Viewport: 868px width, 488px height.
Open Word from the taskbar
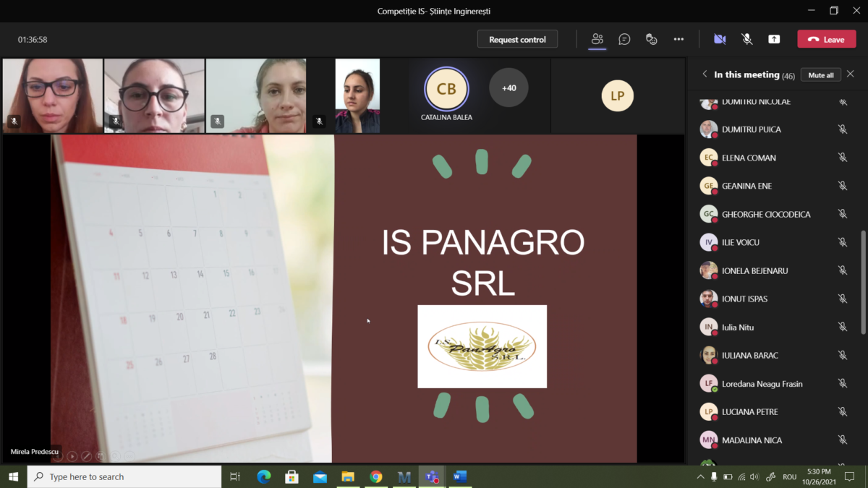[459, 476]
